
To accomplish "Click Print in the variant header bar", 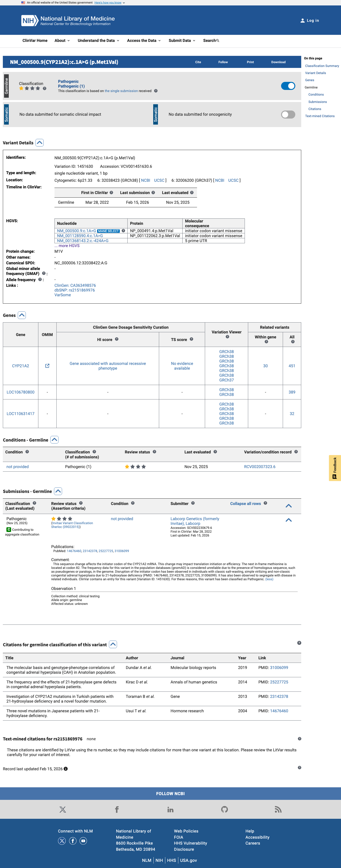I will tap(250, 62).
